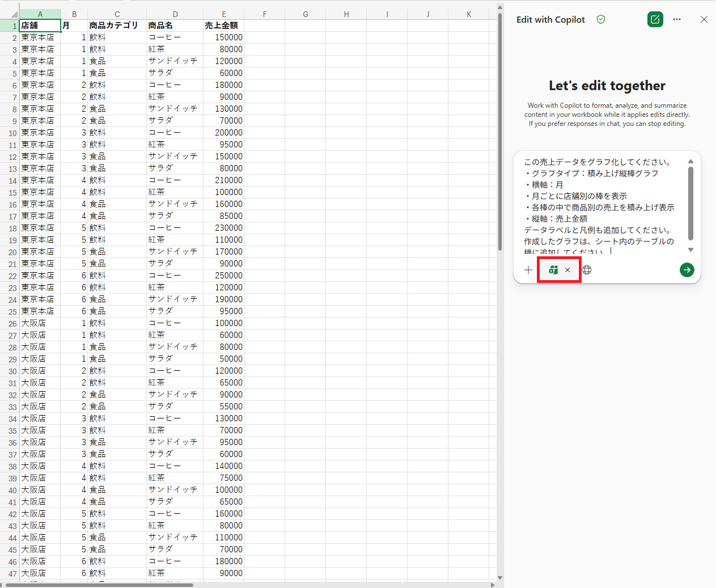Click the shield icon beside Edit with Copilot
716x588 pixels.
point(601,19)
